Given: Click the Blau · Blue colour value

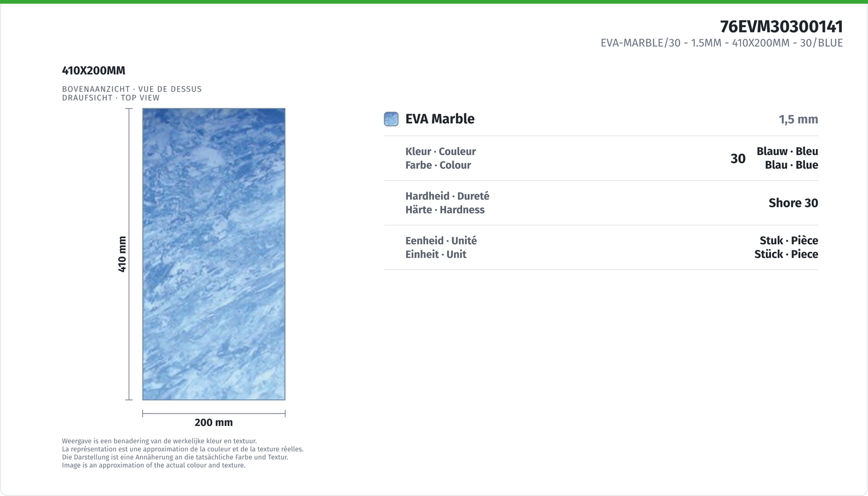Looking at the screenshot, I should click(792, 165).
